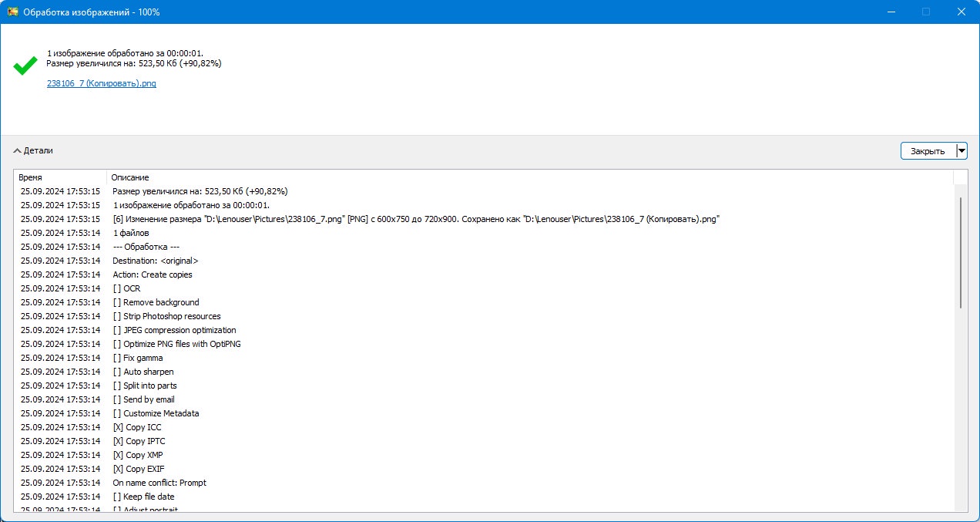The image size is (980, 522).
Task: Click the Описание column header
Action: [x=530, y=177]
